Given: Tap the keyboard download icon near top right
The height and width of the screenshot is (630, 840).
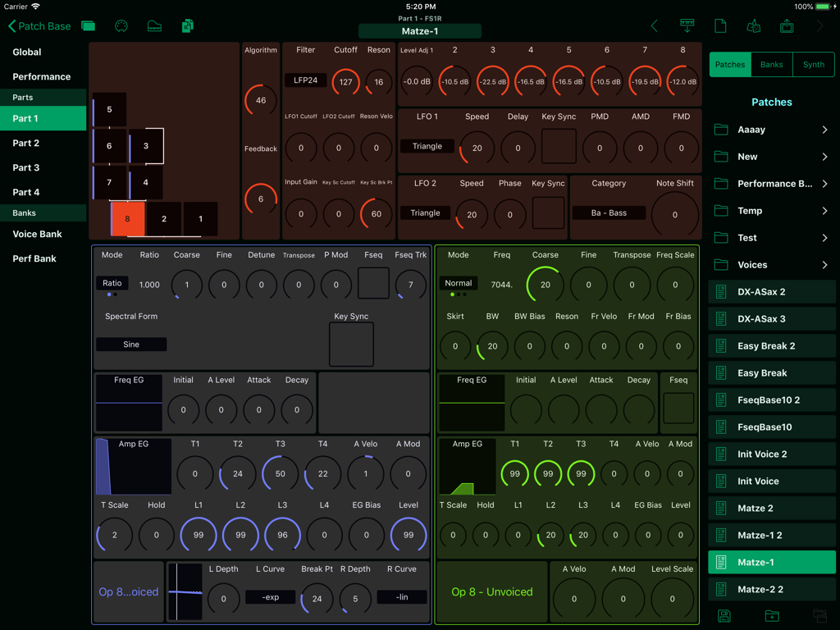Looking at the screenshot, I should 687,25.
